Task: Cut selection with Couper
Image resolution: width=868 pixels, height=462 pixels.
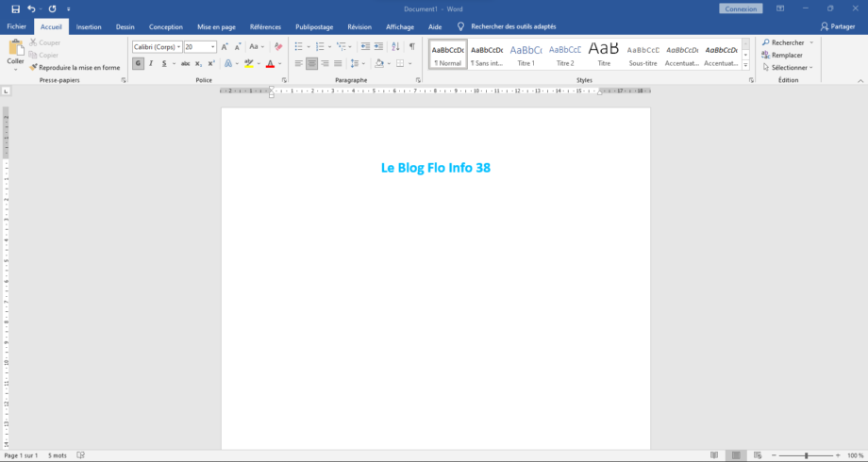Action: [x=45, y=42]
